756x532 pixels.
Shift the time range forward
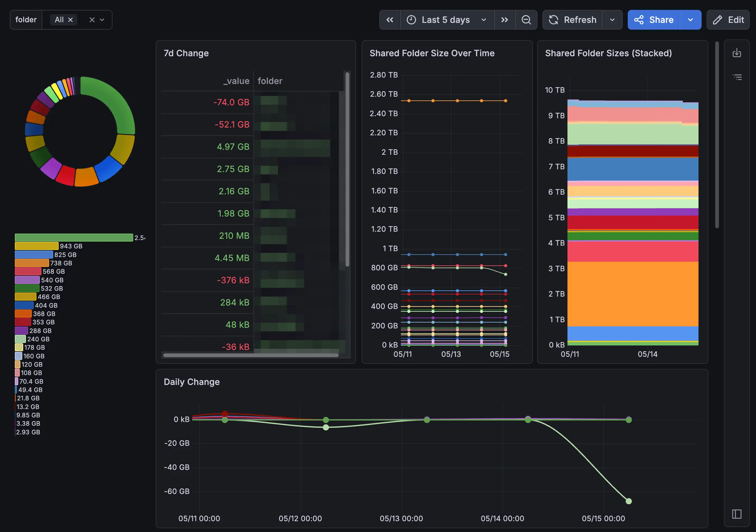coord(504,20)
